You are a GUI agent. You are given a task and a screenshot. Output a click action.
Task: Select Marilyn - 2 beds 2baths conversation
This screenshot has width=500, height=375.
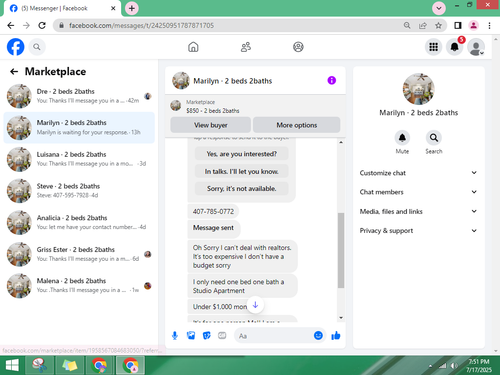pyautogui.click(x=79, y=128)
